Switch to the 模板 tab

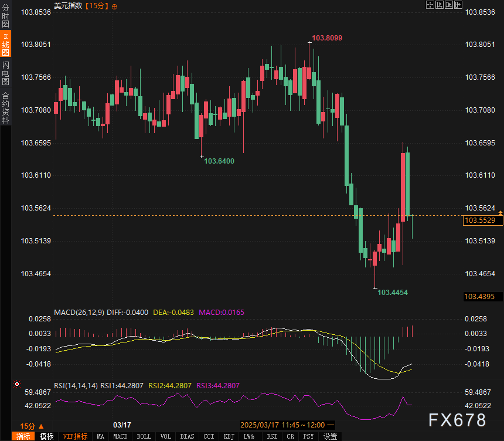point(46,436)
